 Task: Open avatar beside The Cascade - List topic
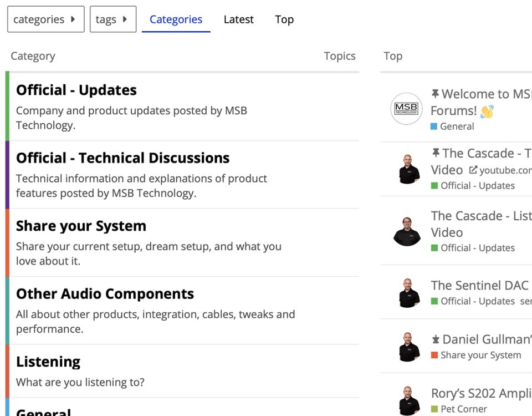[x=407, y=232]
